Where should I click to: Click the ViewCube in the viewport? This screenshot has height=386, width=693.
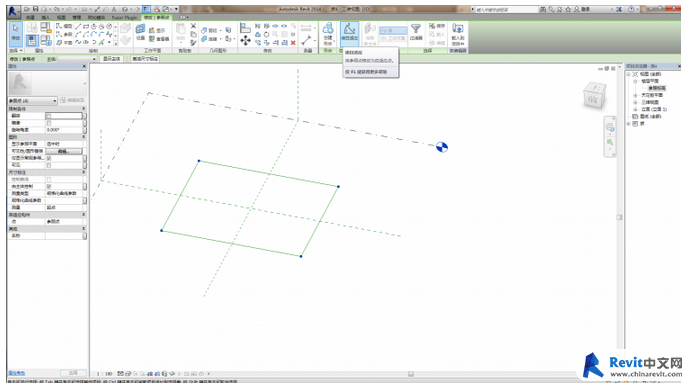[594, 96]
